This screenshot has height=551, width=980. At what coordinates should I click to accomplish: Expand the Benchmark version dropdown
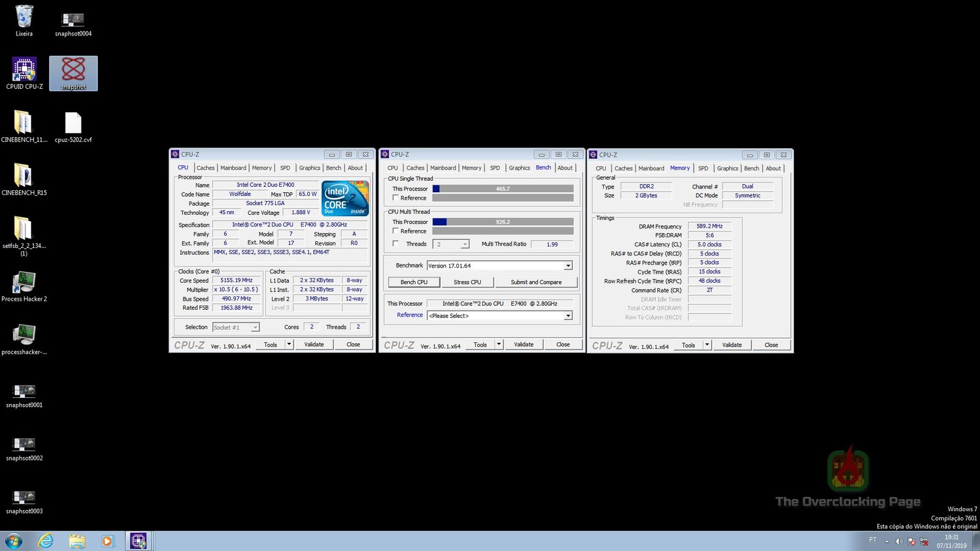point(568,266)
